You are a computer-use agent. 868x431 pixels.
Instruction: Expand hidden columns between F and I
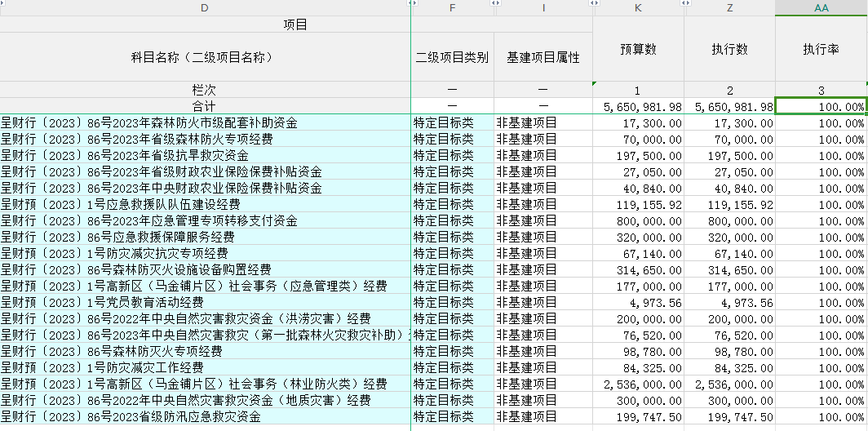point(494,3)
